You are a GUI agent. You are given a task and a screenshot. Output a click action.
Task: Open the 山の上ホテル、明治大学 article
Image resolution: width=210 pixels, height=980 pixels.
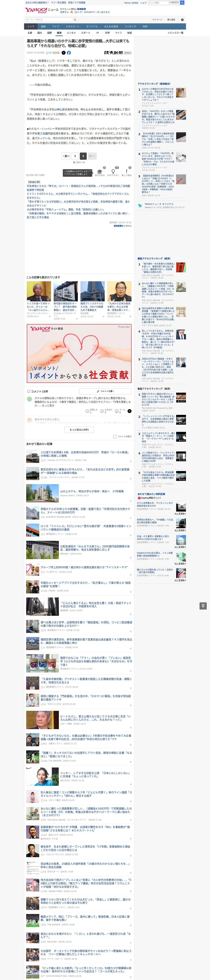pyautogui.click(x=92, y=491)
